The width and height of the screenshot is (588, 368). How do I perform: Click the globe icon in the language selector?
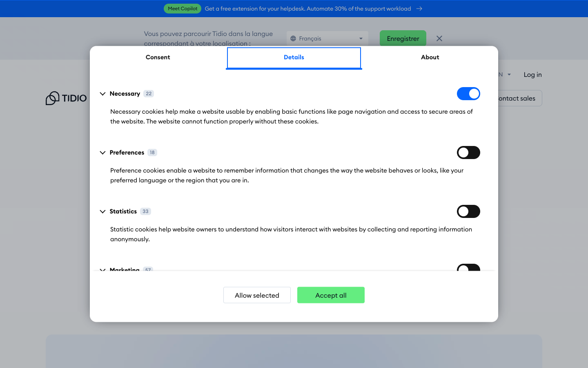pyautogui.click(x=292, y=38)
